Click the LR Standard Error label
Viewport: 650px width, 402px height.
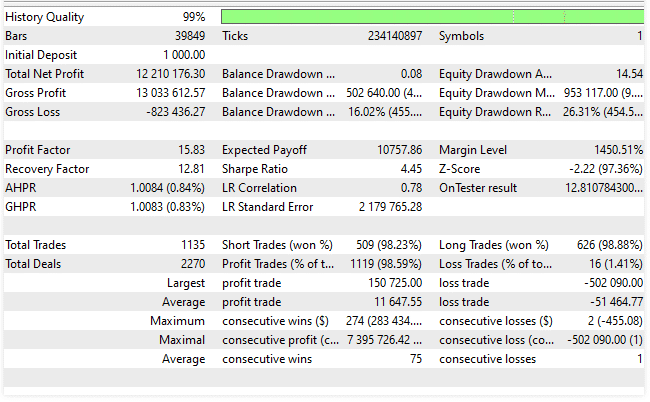267,207
